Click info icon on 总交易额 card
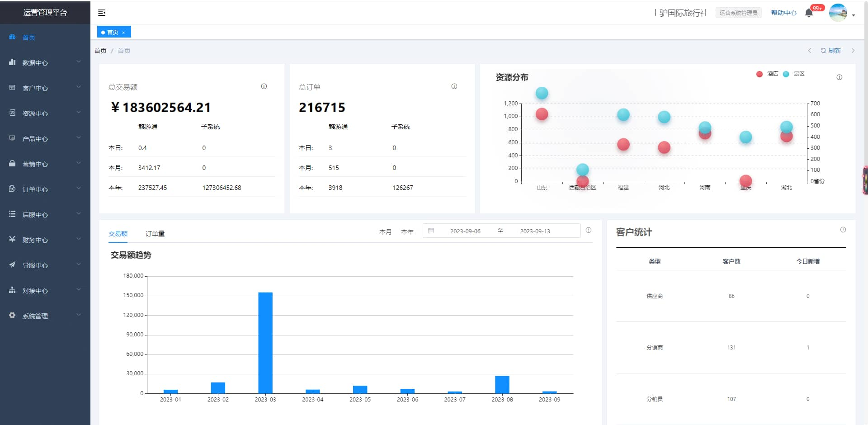This screenshot has height=425, width=868. coord(264,86)
